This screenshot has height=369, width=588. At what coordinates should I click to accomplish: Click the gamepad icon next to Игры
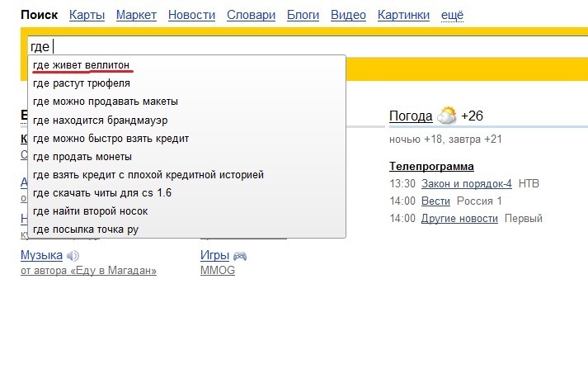pyautogui.click(x=240, y=257)
